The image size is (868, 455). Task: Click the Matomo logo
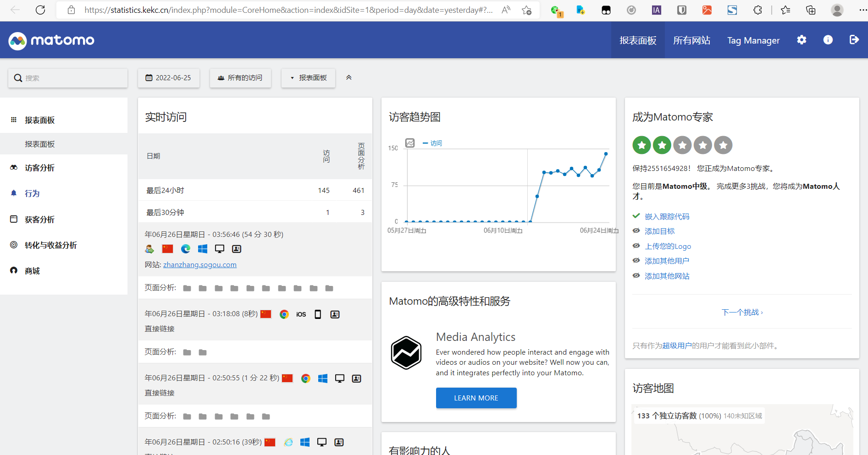tap(51, 40)
